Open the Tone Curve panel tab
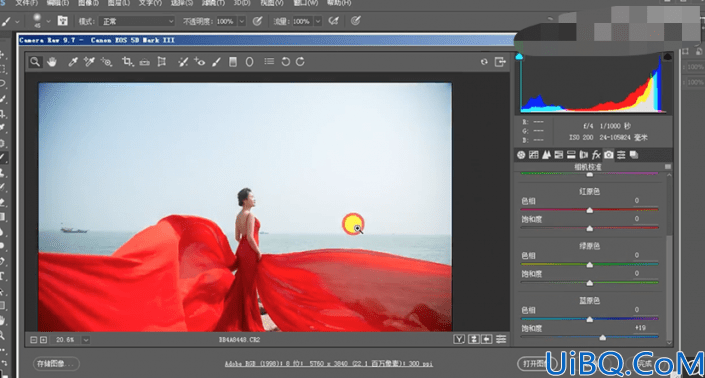This screenshot has height=378, width=705. click(x=534, y=155)
